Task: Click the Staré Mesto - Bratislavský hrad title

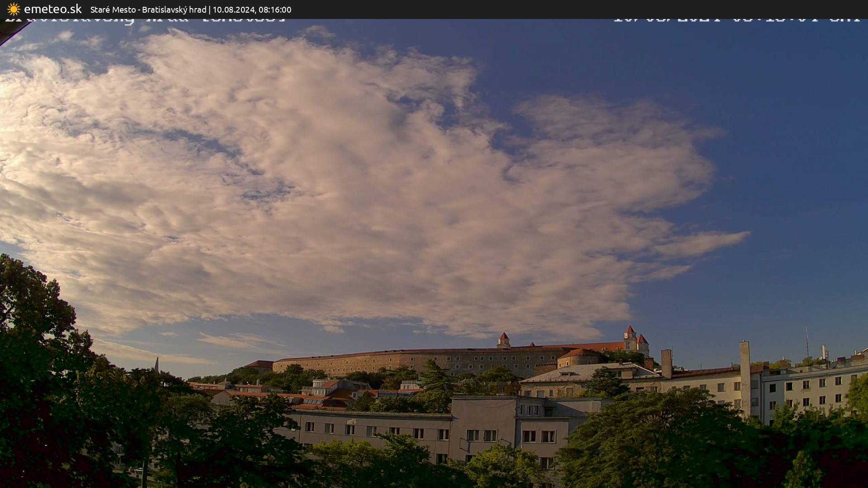Action: pos(148,9)
